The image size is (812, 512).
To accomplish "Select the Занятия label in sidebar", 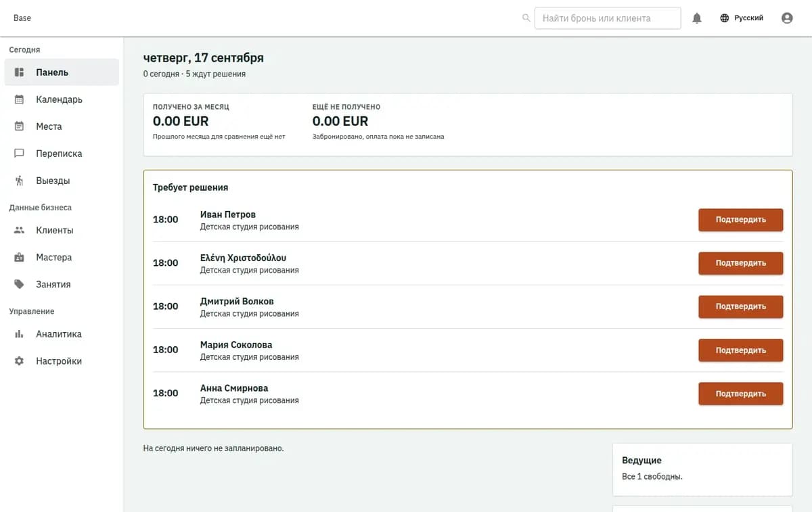I will tap(53, 284).
